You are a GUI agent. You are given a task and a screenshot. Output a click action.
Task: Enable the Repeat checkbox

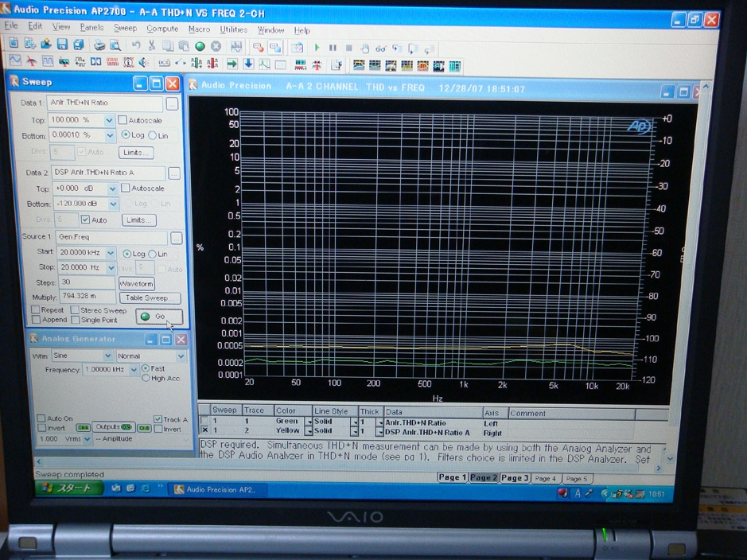(x=35, y=309)
